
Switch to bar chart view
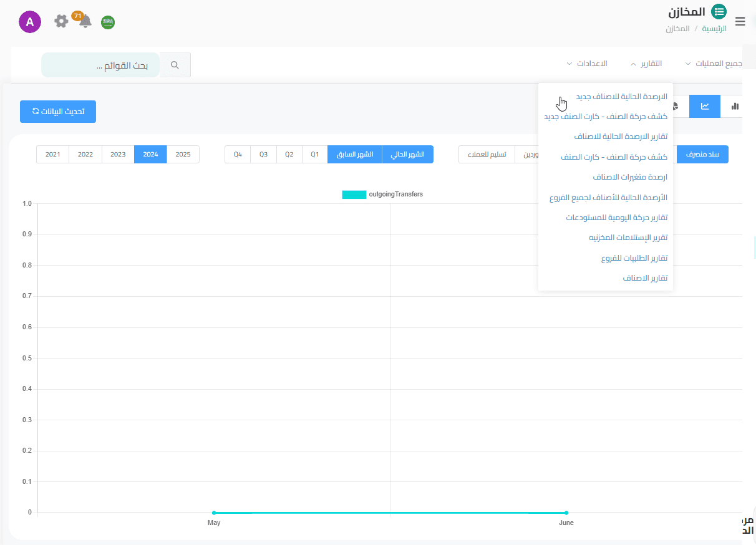pyautogui.click(x=735, y=107)
